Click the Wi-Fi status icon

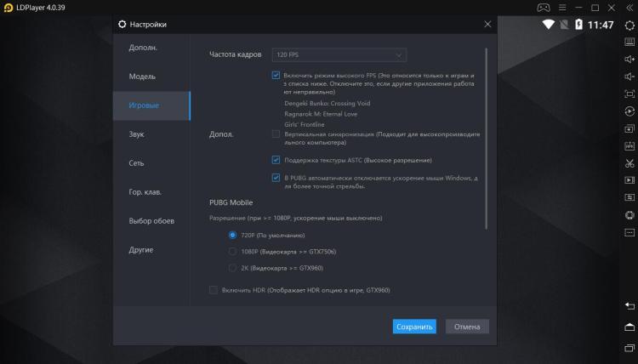pyautogui.click(x=548, y=25)
